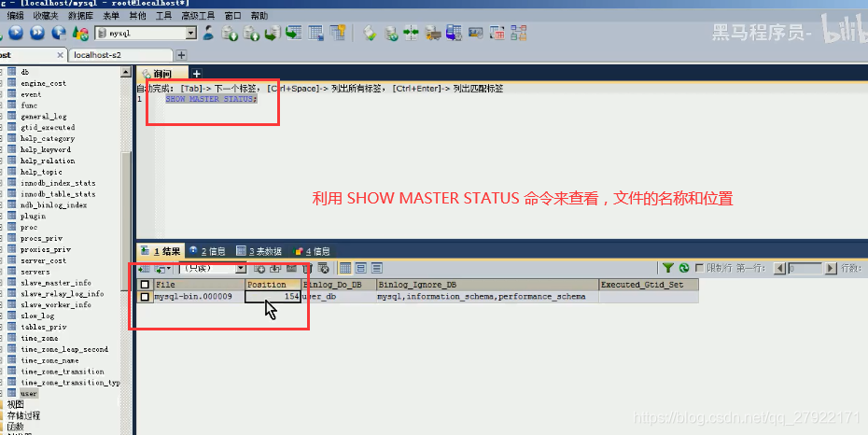Click the SQL monitor screen icon
This screenshot has width=868, height=435.
pos(475,34)
